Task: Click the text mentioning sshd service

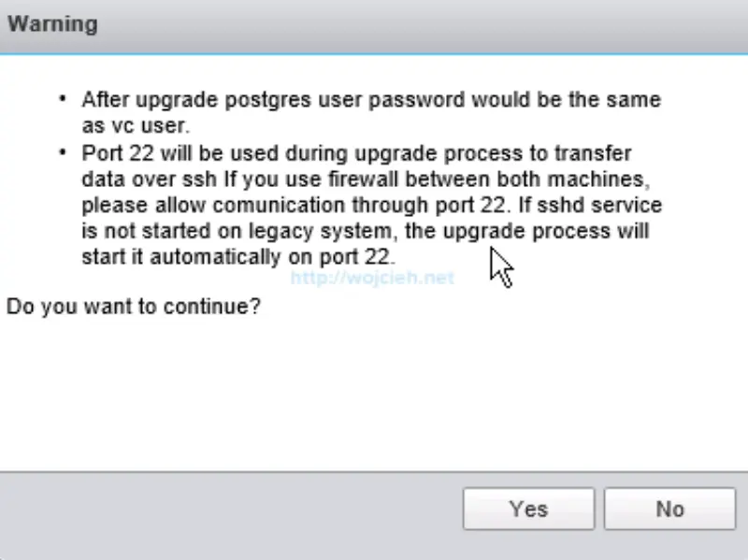Action: pyautogui.click(x=620, y=205)
